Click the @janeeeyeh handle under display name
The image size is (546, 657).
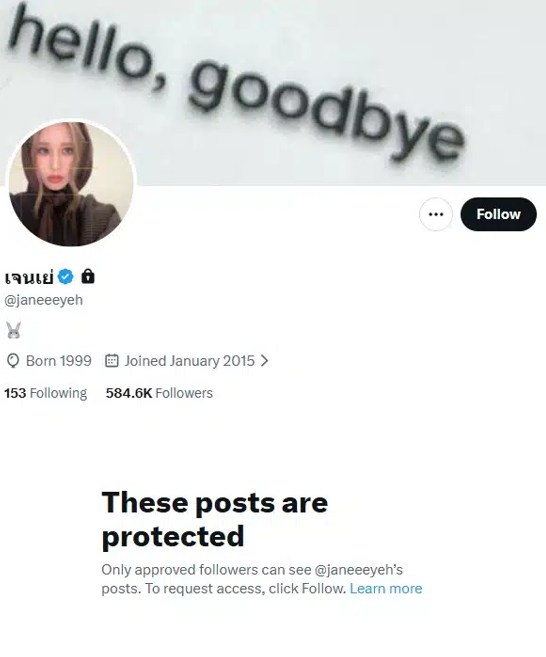44,300
